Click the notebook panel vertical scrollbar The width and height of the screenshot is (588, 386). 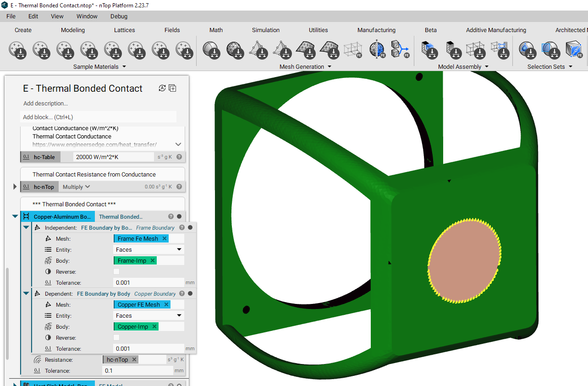point(7,314)
